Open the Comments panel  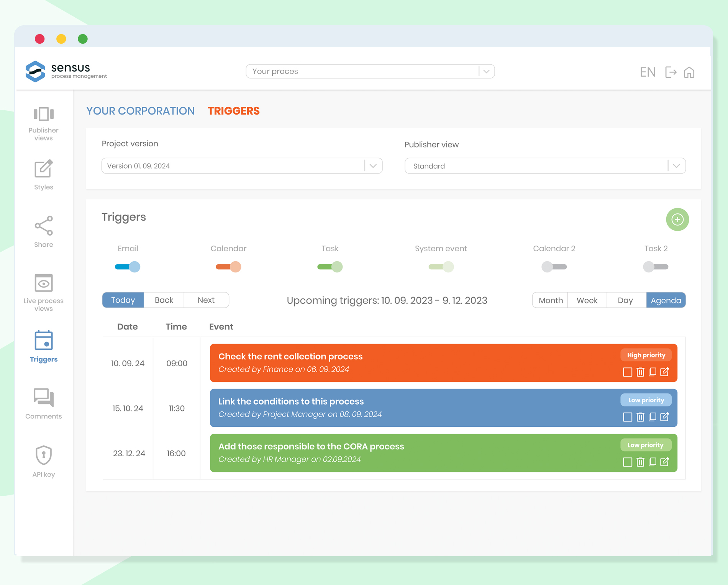[43, 403]
